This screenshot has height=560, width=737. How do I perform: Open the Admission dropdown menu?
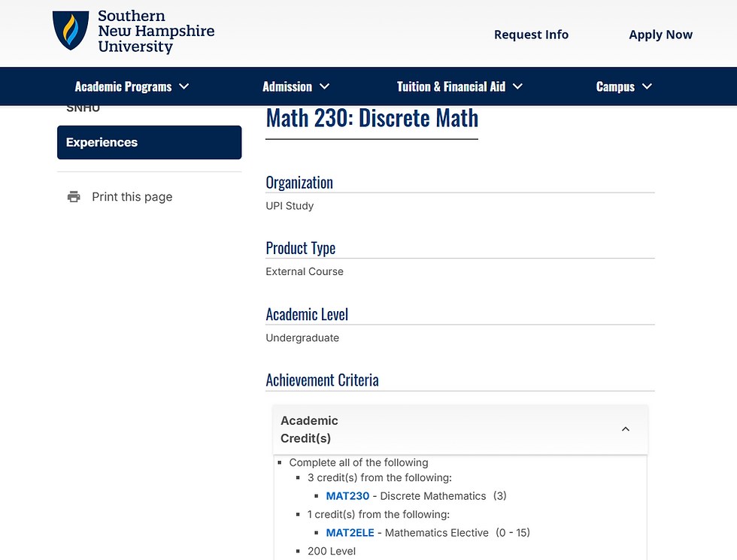[288, 86]
